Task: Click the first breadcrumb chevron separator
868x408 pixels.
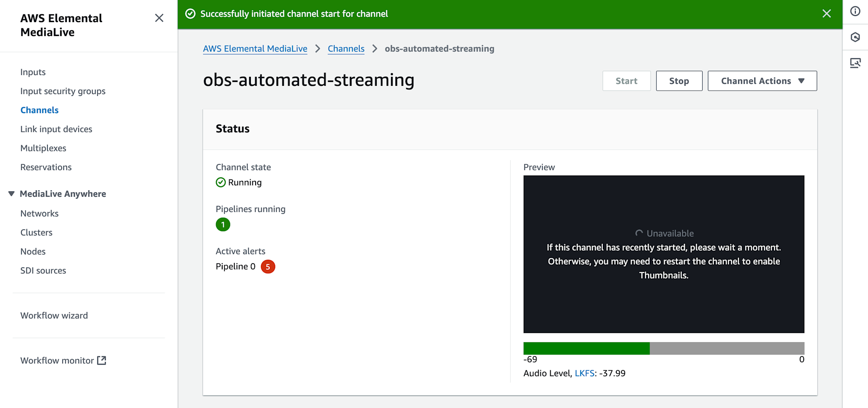Action: coord(318,49)
